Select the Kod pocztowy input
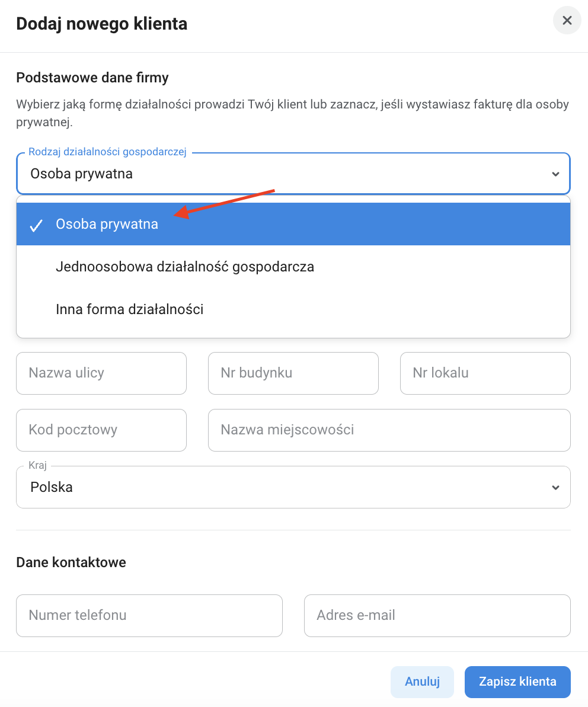The height and width of the screenshot is (707, 588). click(x=101, y=430)
